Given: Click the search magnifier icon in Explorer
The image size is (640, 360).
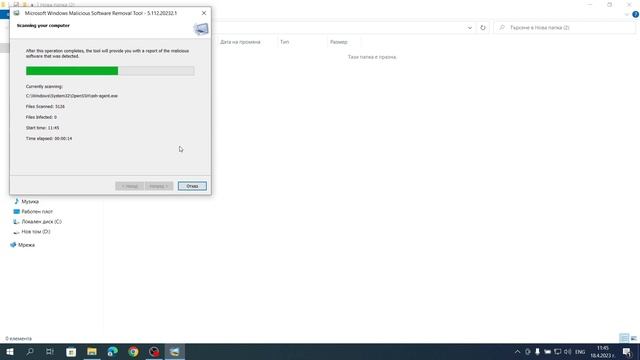Looking at the screenshot, I should [x=502, y=28].
